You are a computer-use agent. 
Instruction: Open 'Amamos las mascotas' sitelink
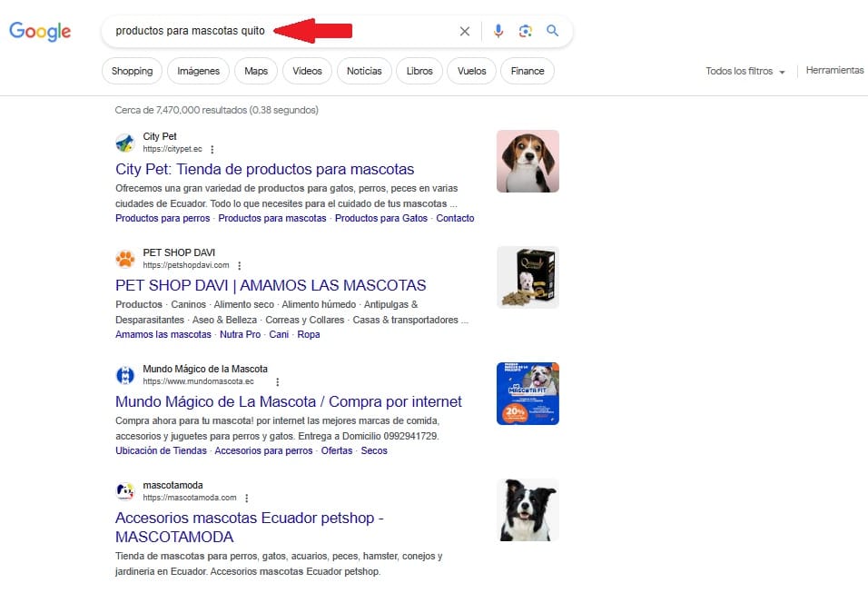click(163, 334)
